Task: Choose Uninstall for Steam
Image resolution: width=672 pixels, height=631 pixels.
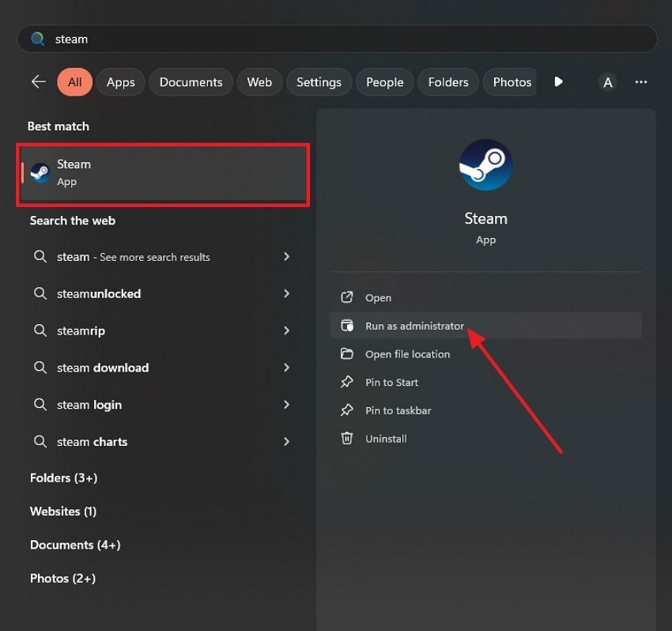Action: pyautogui.click(x=485, y=439)
